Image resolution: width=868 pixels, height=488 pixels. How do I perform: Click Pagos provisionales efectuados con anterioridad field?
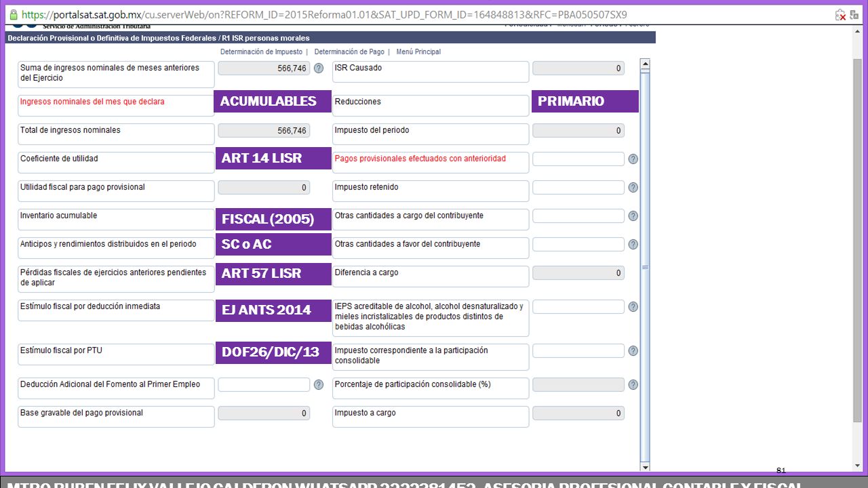[x=578, y=159]
